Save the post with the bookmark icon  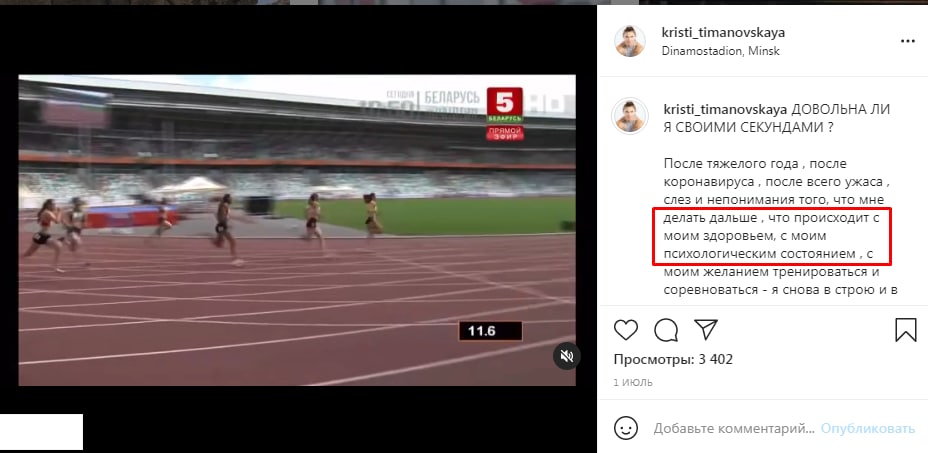click(906, 330)
